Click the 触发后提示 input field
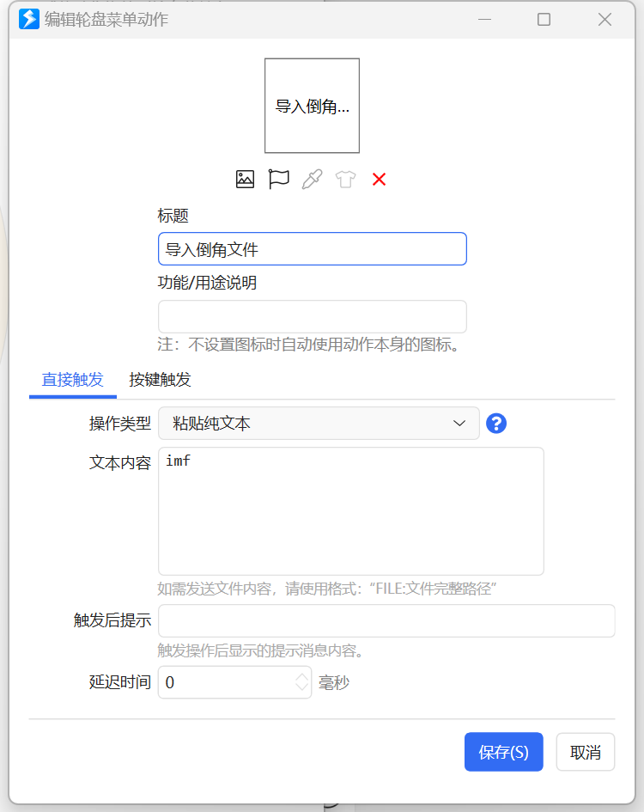Screen dimensions: 644x812 [x=386, y=620]
